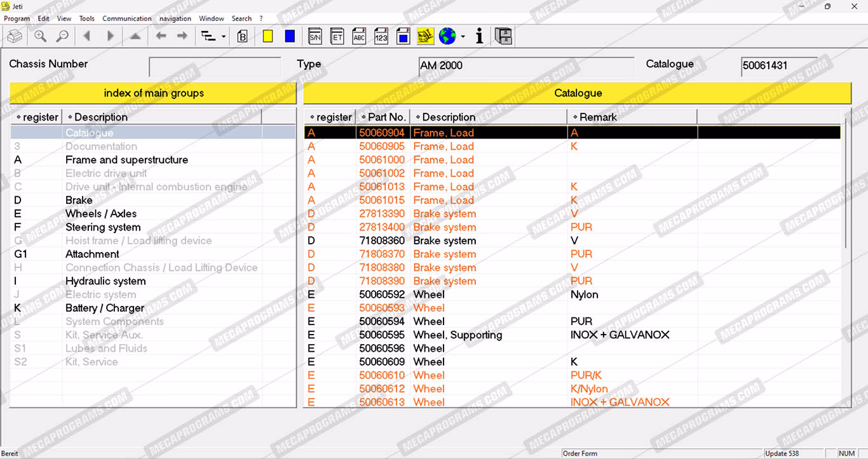Open the Communication menu

[126, 18]
